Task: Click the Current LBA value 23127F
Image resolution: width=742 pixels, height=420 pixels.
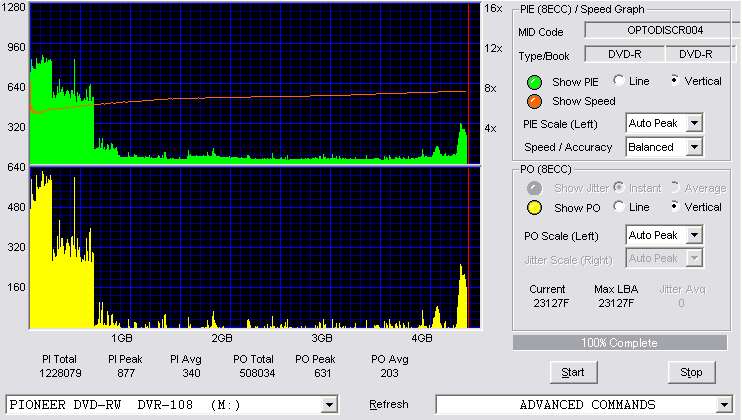Action: (551, 303)
